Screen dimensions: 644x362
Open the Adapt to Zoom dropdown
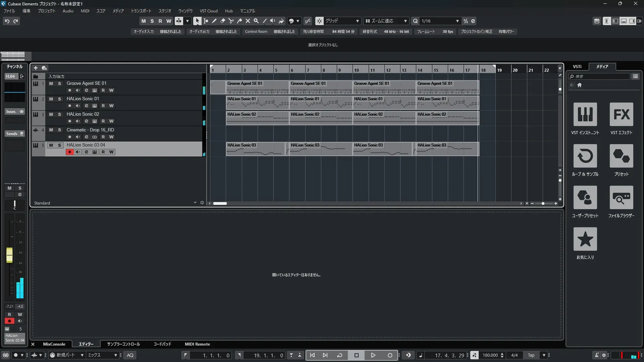(x=406, y=21)
